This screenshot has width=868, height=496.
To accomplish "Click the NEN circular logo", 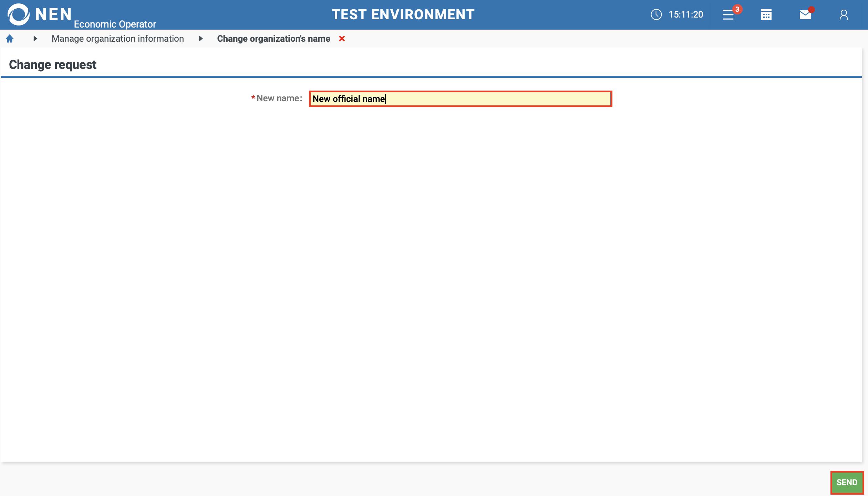I will [19, 14].
